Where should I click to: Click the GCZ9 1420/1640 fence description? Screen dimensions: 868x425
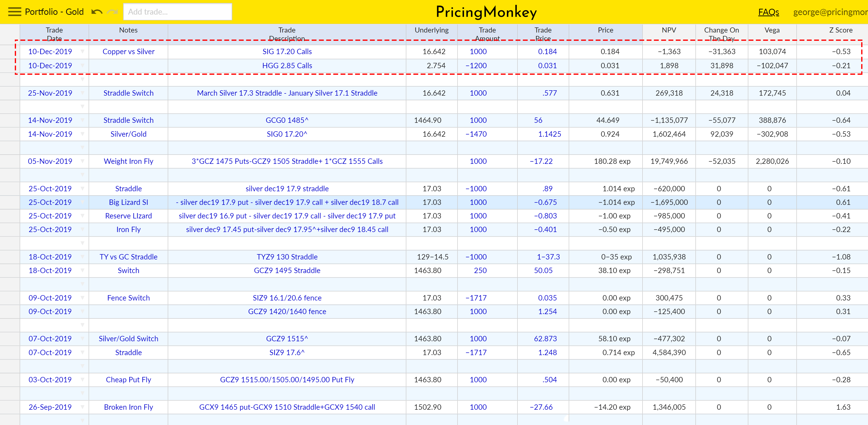tap(287, 312)
